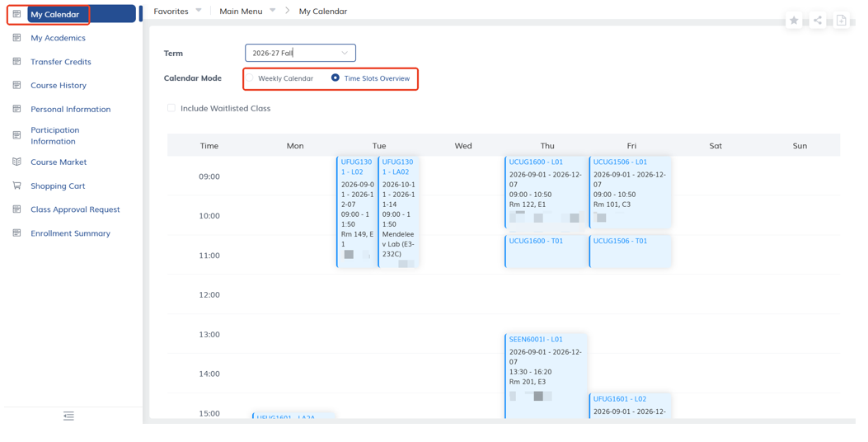Enable Include Waitlisted Class checkbox

click(x=171, y=108)
